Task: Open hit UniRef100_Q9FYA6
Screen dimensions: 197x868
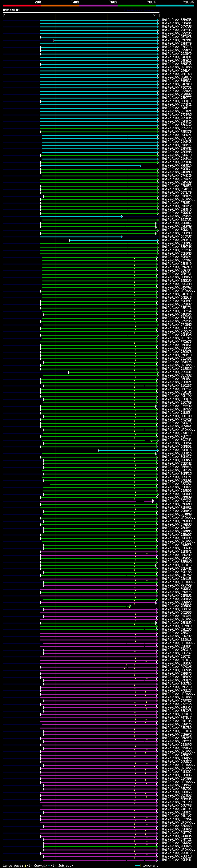Action: 177,30
